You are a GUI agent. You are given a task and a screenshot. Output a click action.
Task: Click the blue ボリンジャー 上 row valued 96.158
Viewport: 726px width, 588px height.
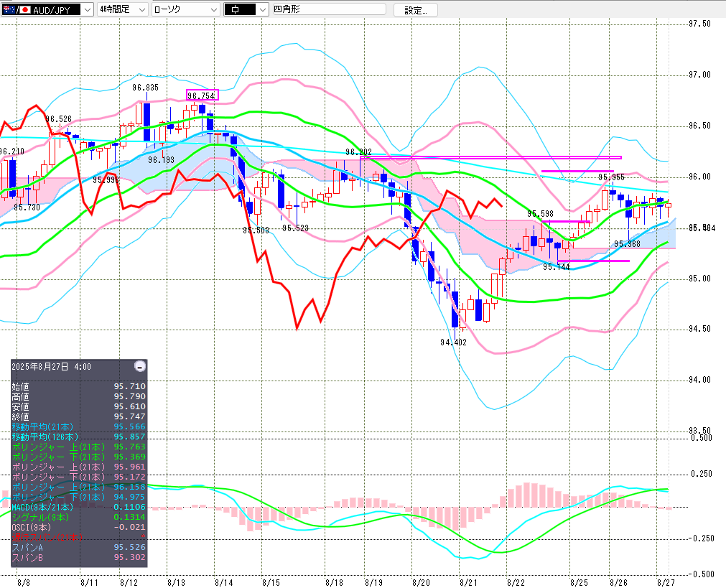[79, 487]
